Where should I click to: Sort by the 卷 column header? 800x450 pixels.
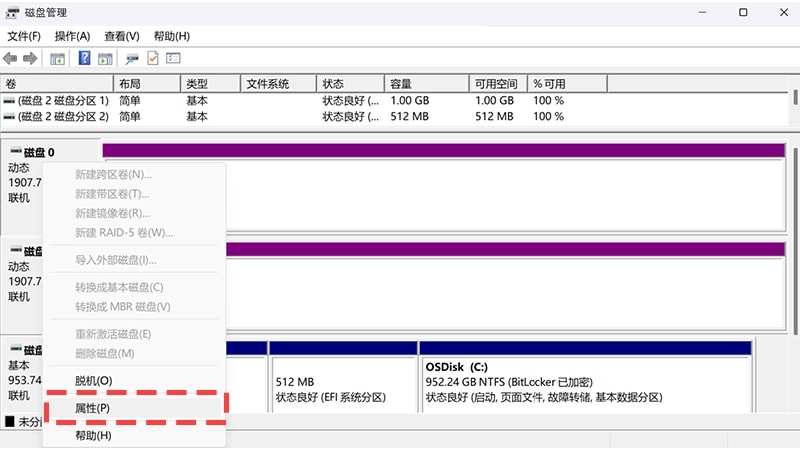[x=57, y=84]
